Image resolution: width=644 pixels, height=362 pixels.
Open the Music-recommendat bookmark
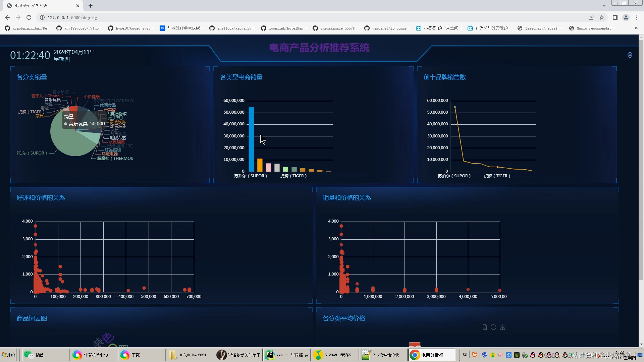pos(592,28)
